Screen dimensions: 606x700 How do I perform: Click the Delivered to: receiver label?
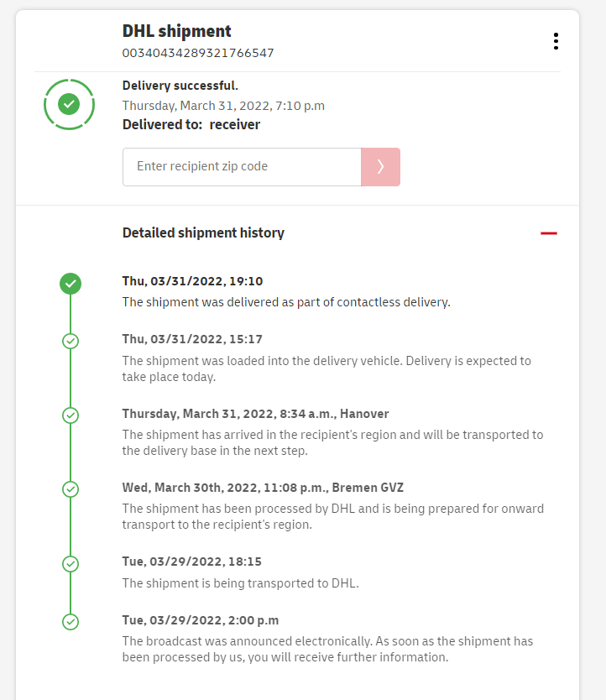click(191, 125)
